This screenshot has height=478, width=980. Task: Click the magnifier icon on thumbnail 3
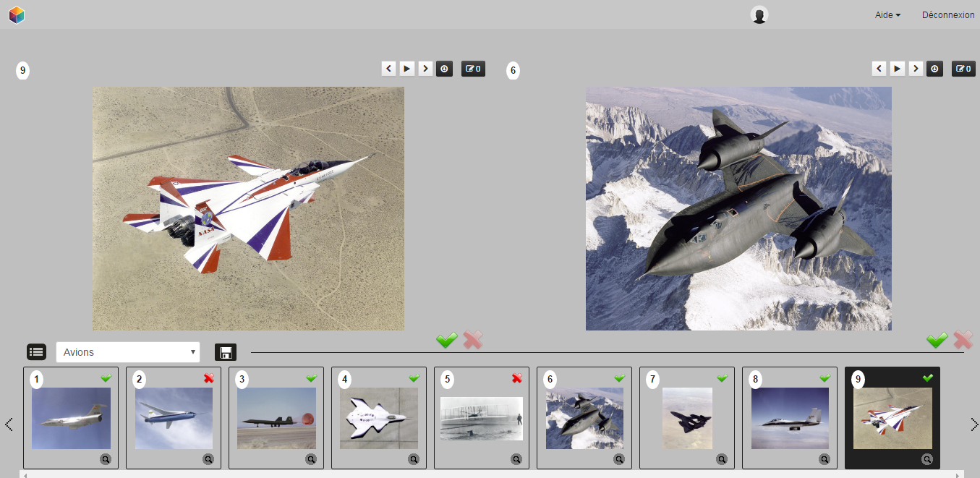point(311,459)
